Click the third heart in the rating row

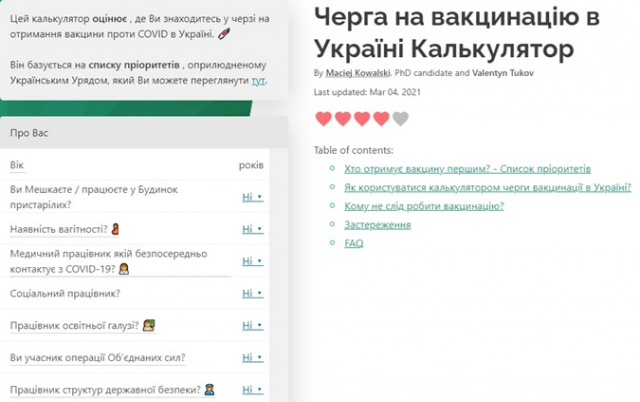tap(361, 119)
